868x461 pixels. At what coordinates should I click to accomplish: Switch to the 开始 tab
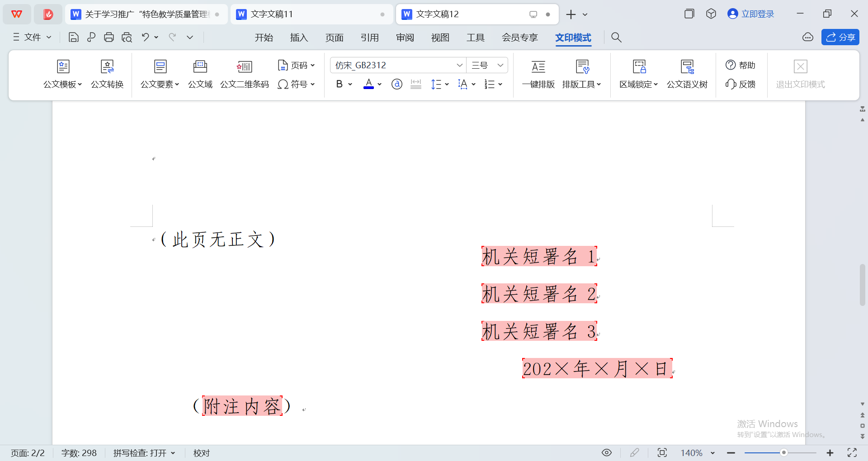click(264, 38)
